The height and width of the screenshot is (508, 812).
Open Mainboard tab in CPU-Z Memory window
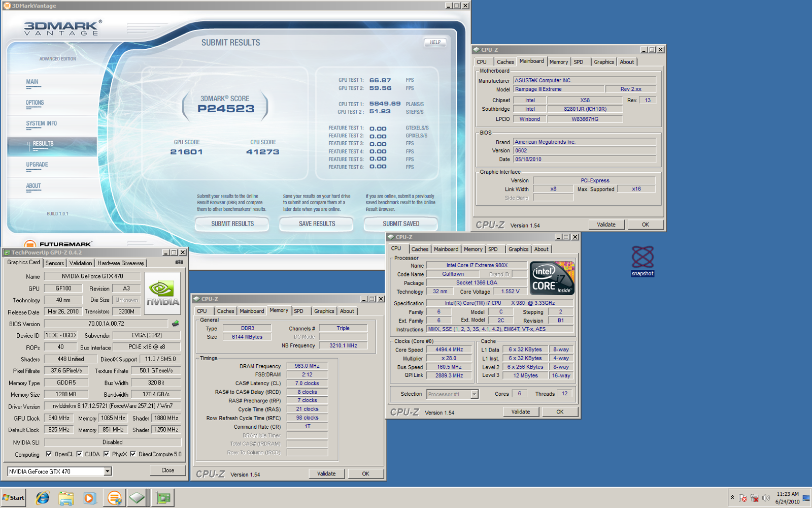[x=252, y=311]
